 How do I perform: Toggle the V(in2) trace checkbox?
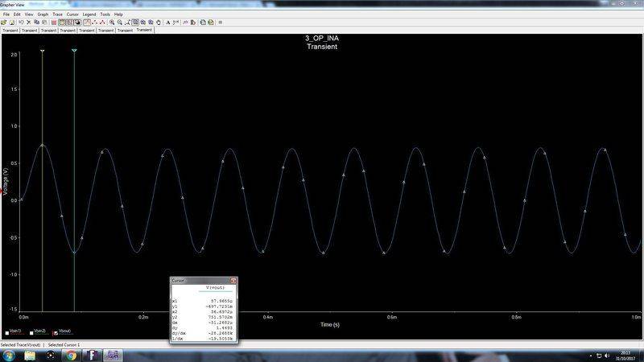coord(31,331)
